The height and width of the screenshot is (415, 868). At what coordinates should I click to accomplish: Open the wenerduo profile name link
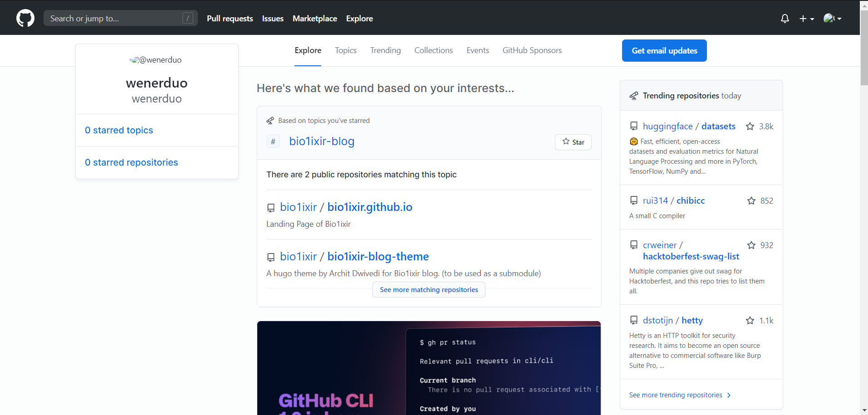point(157,83)
